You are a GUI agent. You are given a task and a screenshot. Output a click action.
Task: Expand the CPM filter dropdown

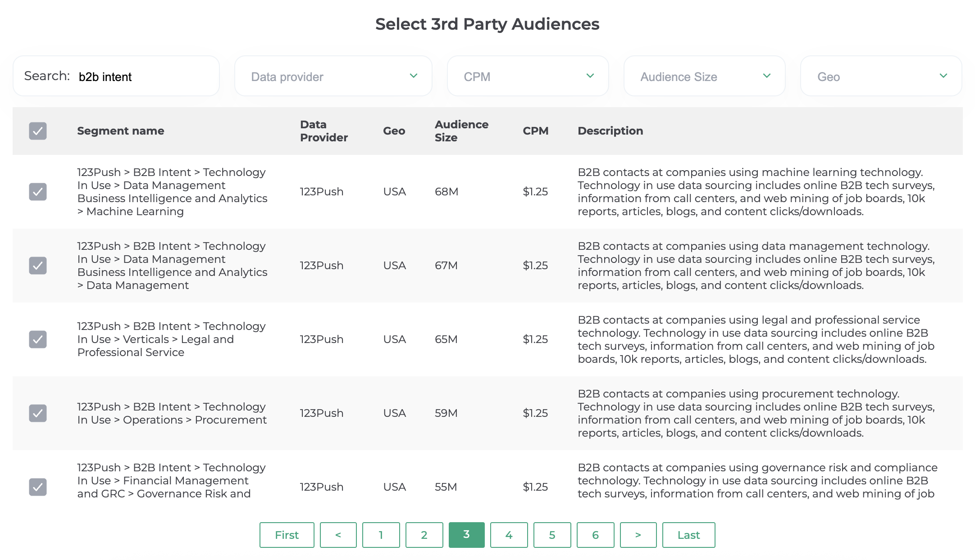[528, 77]
